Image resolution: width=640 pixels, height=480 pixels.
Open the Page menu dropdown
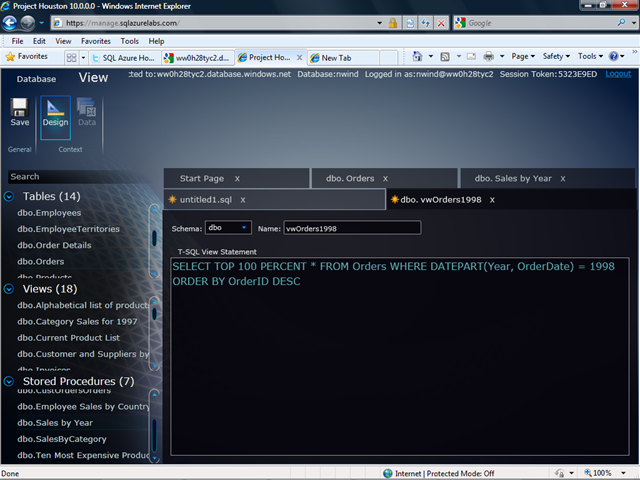pos(523,56)
